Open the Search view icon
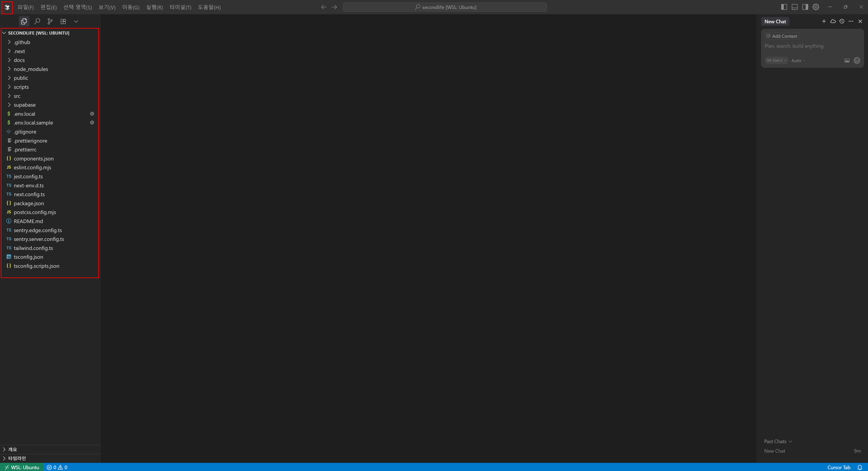This screenshot has width=868, height=471. pyautogui.click(x=37, y=21)
